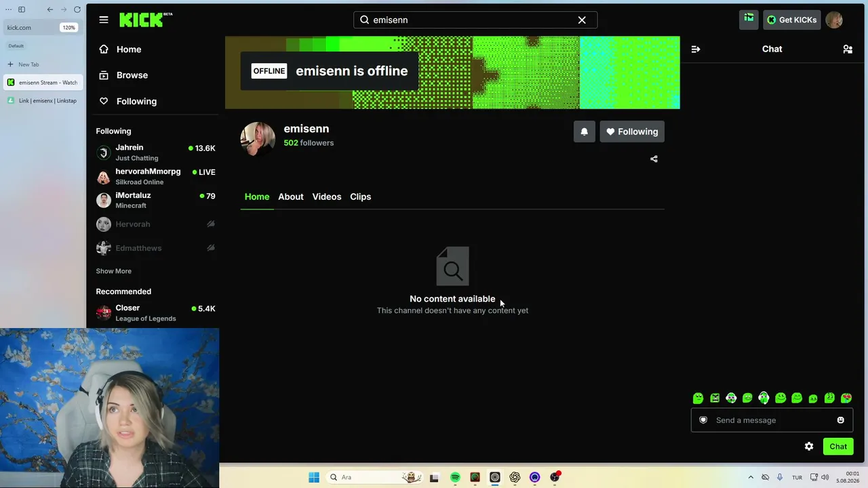This screenshot has width=868, height=488.
Task: Open the user profile avatar menu
Action: point(834,20)
